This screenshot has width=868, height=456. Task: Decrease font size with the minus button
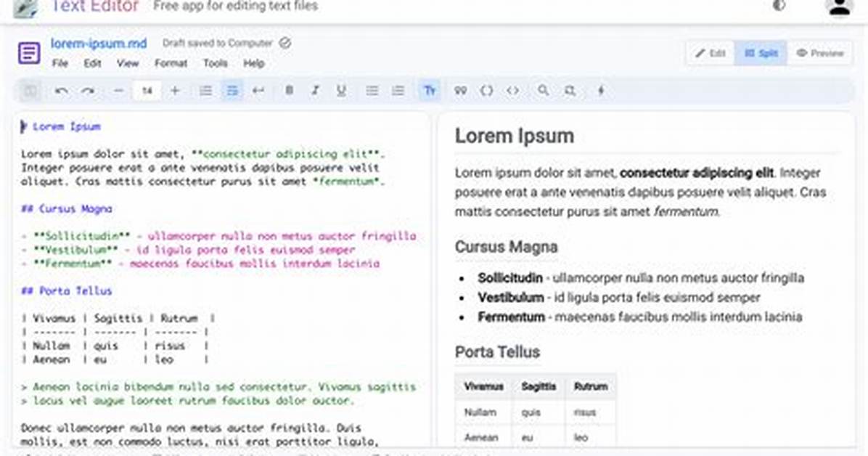coord(118,91)
